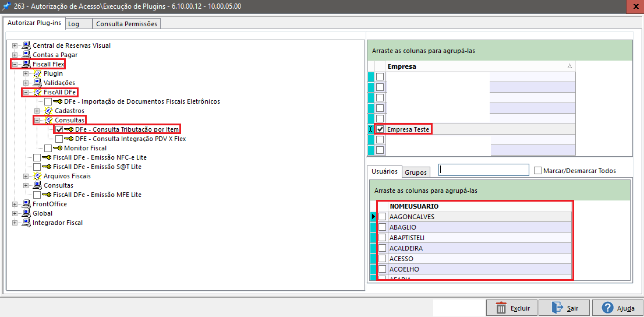Expand the Cadastros node
The height and width of the screenshot is (317, 644).
click(x=37, y=111)
